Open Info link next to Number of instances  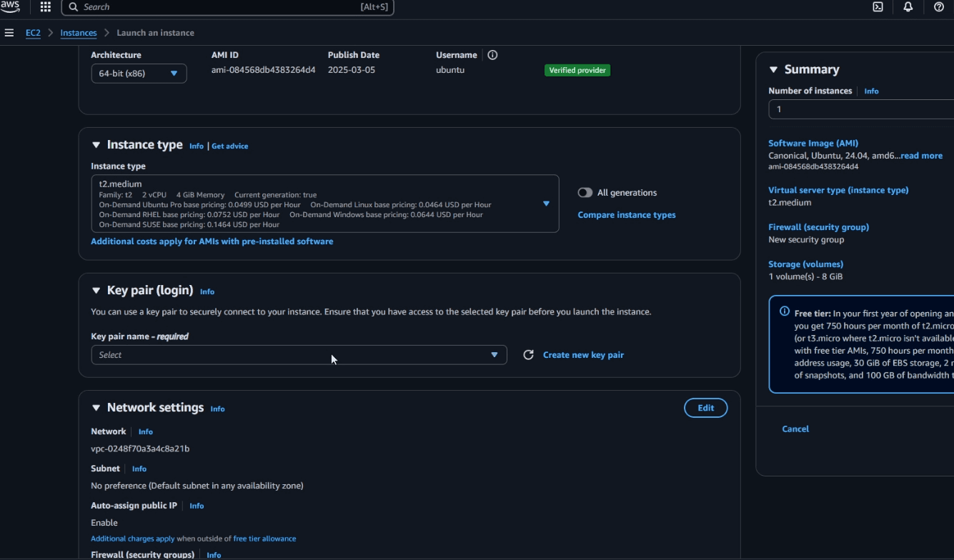pos(872,91)
